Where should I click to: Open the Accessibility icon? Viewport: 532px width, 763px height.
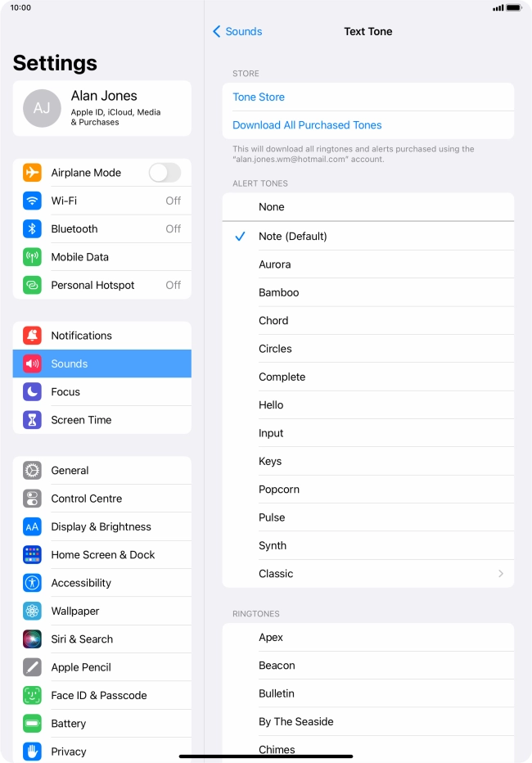coord(32,583)
